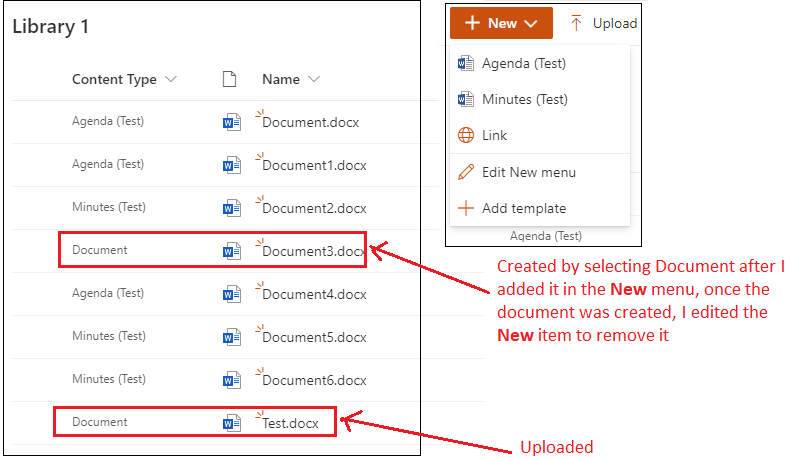Open Document3.docx
This screenshot has width=788, height=459.
point(314,251)
